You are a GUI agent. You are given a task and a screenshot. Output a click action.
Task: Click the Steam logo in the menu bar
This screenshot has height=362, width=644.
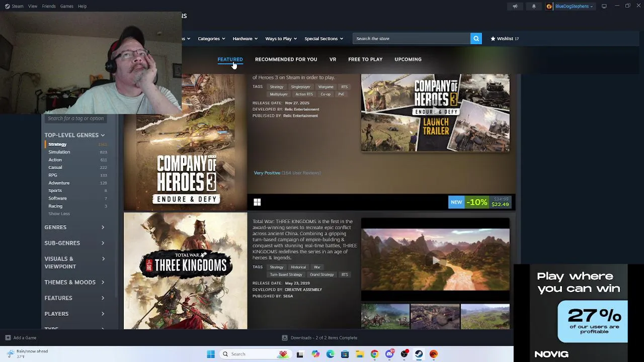[x=7, y=6]
